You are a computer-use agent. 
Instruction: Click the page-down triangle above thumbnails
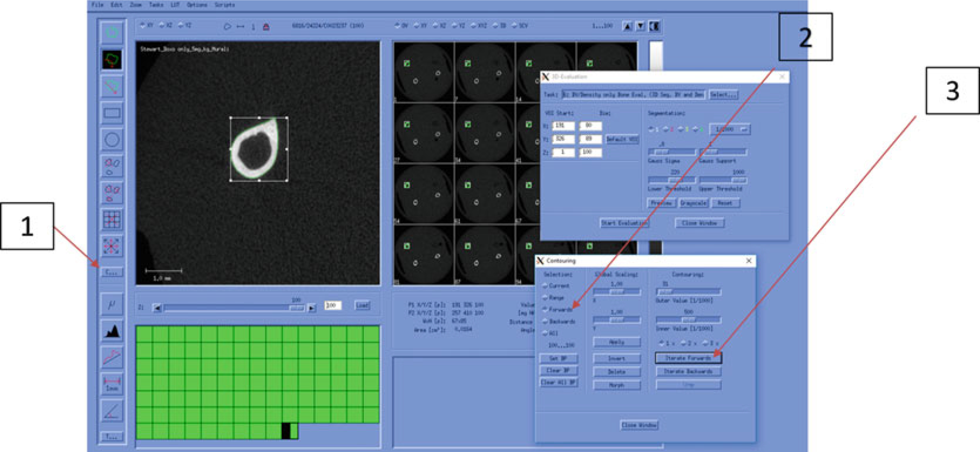click(641, 26)
